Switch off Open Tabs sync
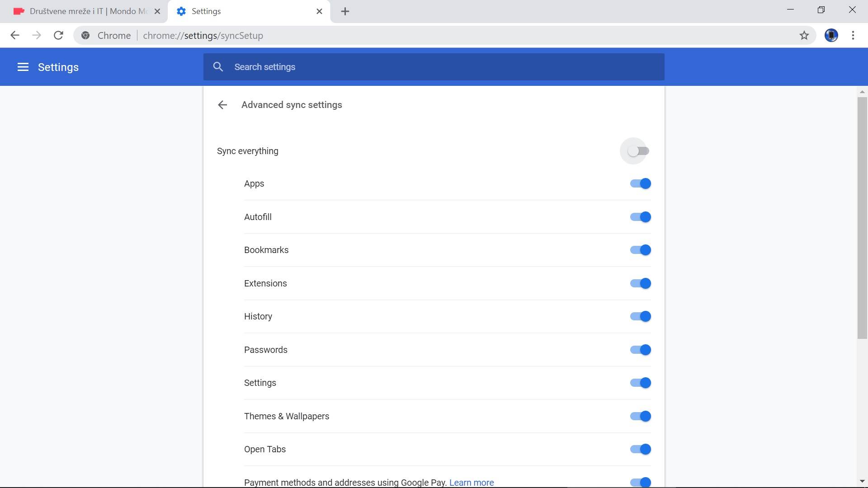This screenshot has height=488, width=868. (640, 449)
